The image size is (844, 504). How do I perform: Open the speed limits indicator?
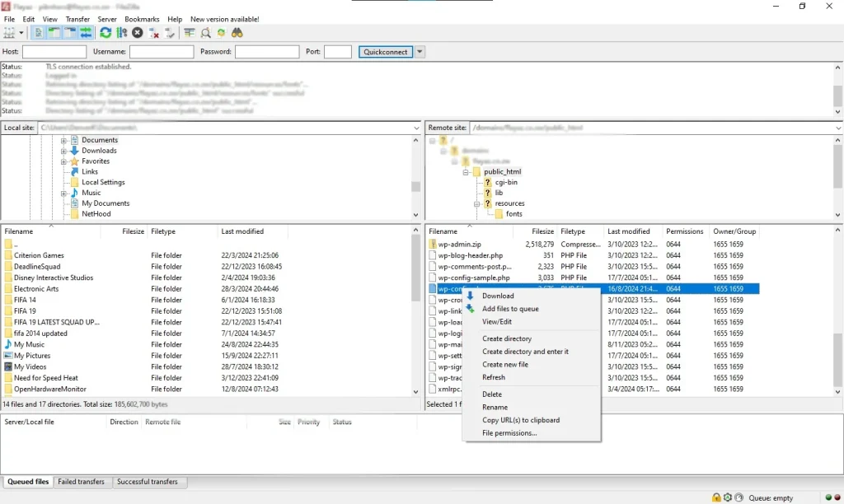(738, 497)
